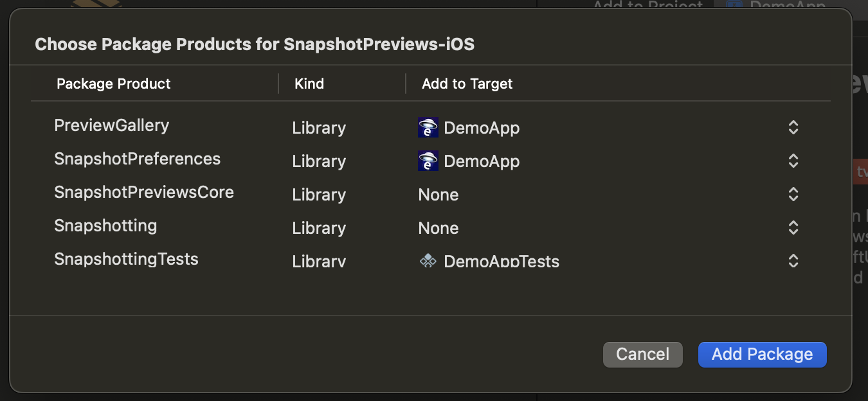Click DemoApp icon in SnapshotPreferences row
The image size is (868, 401).
pyautogui.click(x=428, y=161)
